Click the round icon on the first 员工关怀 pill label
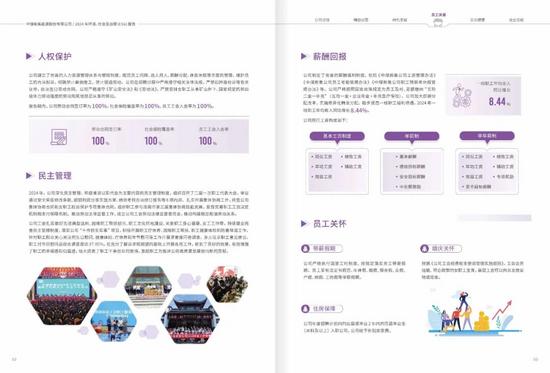 [306, 248]
